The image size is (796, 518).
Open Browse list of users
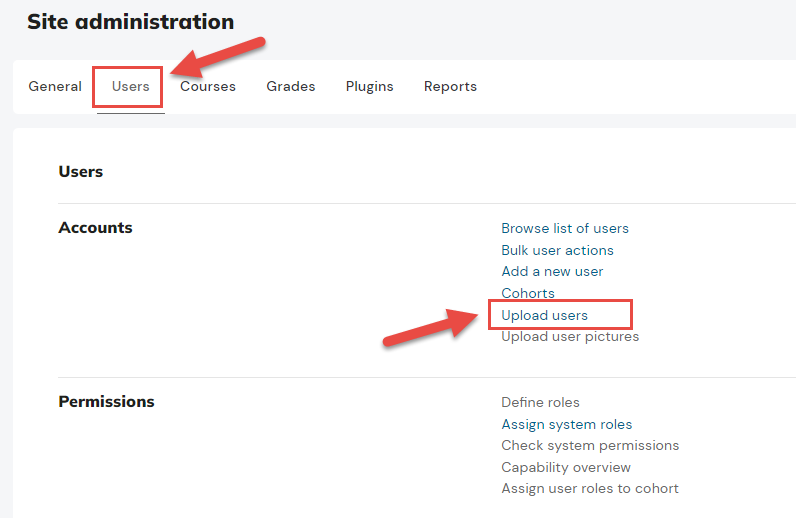click(x=565, y=229)
